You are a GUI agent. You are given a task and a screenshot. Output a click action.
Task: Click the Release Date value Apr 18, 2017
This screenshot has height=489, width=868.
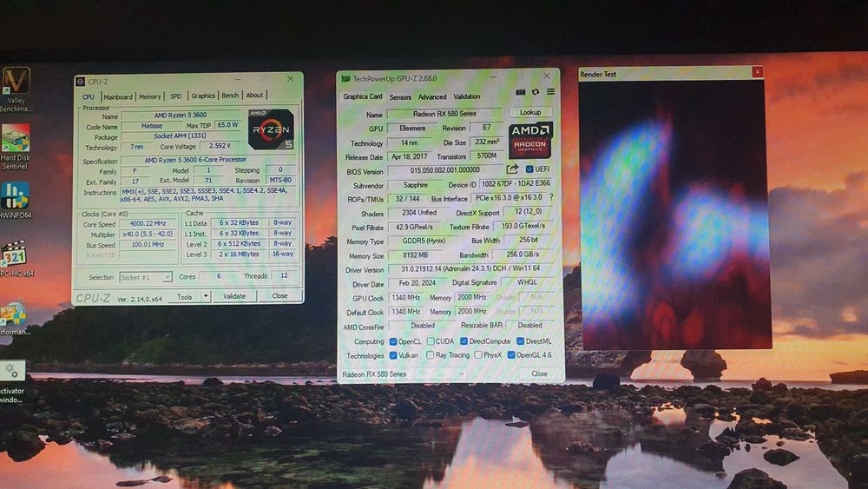coord(410,156)
